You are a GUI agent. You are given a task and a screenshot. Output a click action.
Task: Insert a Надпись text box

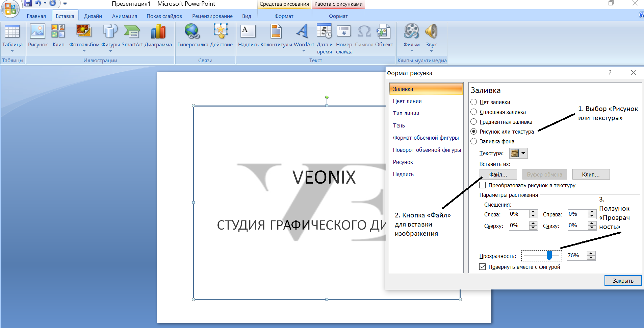(x=248, y=36)
